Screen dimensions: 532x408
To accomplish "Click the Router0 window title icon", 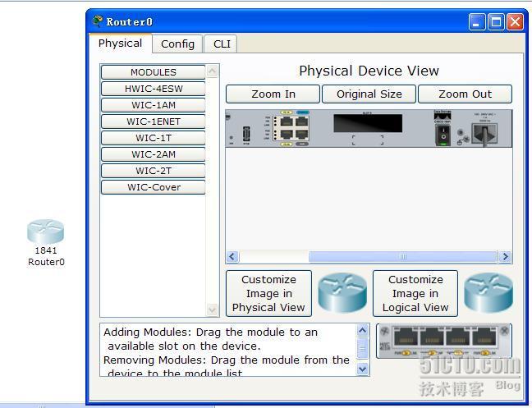I will [98, 21].
